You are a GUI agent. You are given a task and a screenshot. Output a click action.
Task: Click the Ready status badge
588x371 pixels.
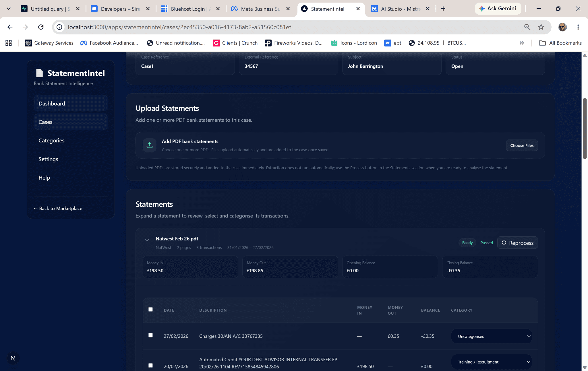coord(467,243)
